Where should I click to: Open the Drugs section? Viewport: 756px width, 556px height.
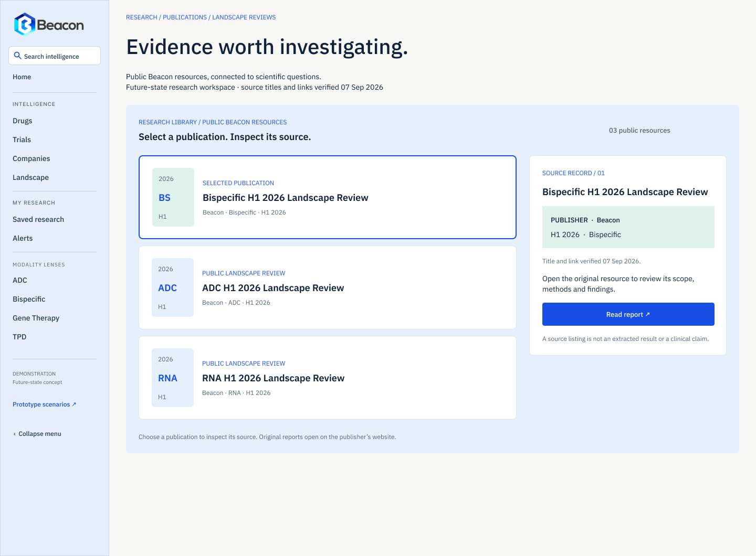23,121
